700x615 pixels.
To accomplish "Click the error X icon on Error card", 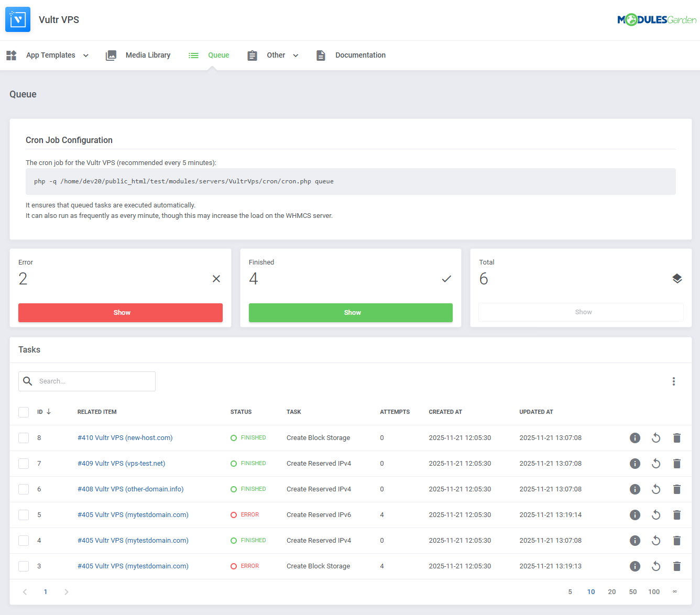I will point(216,279).
